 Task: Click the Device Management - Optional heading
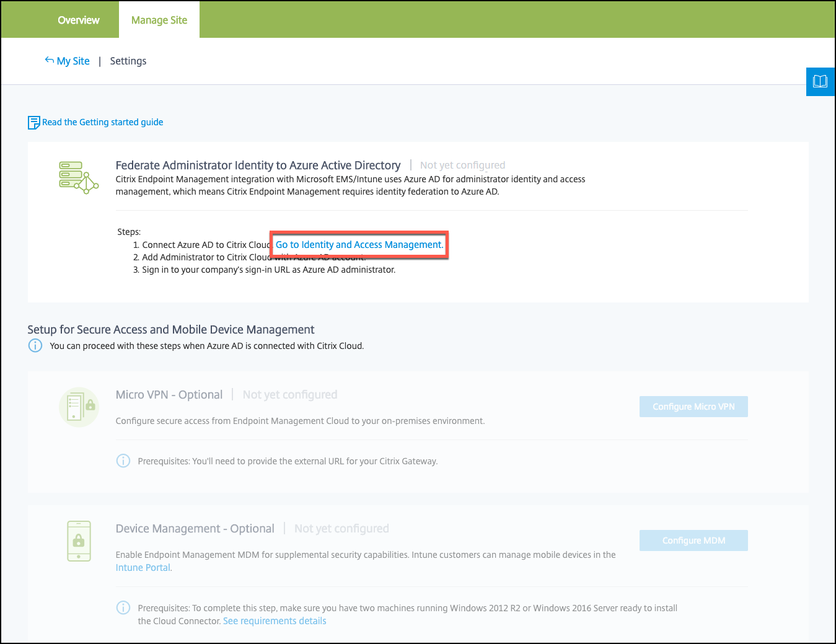195,529
